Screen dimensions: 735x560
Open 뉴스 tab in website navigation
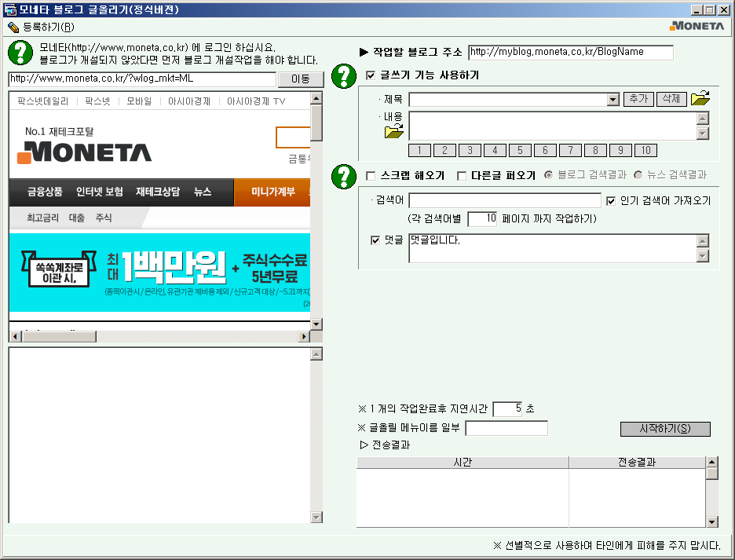tap(203, 192)
